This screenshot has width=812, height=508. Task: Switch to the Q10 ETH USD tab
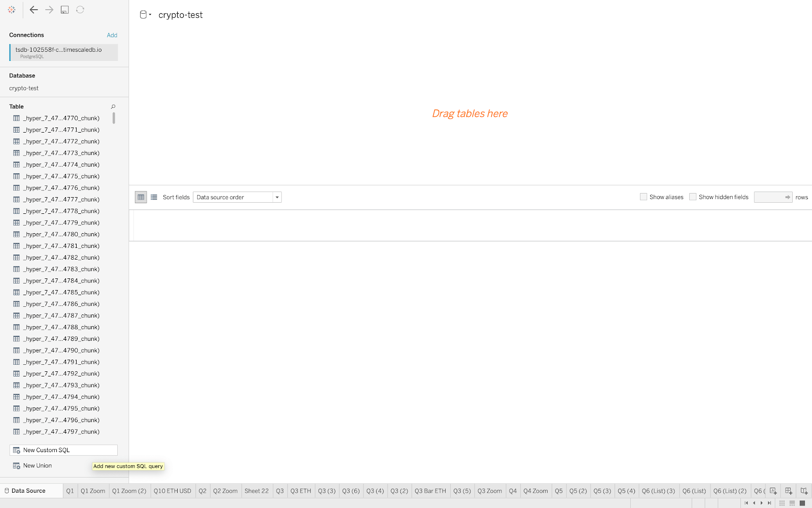[x=172, y=491]
